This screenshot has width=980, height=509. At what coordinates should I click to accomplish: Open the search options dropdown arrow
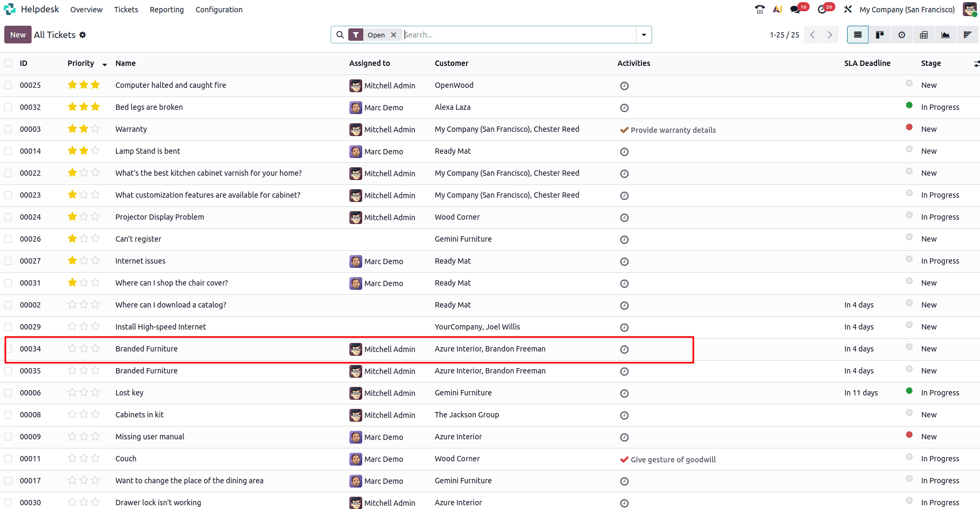pos(644,34)
